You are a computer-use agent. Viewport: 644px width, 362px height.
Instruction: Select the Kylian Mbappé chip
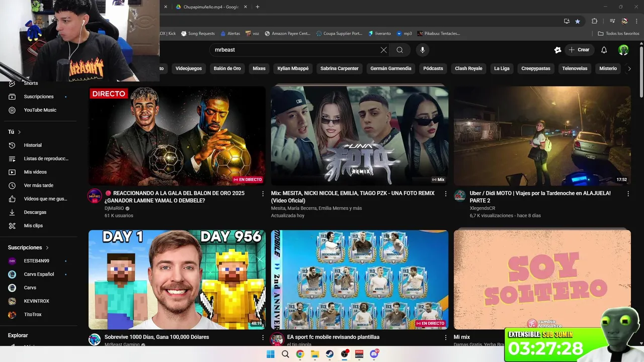(x=293, y=68)
